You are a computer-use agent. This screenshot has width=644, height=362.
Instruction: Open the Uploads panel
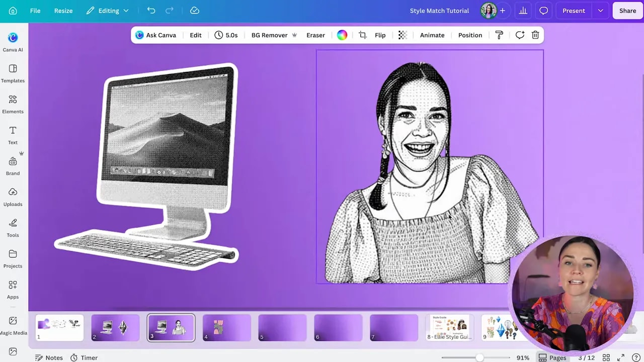[13, 197]
